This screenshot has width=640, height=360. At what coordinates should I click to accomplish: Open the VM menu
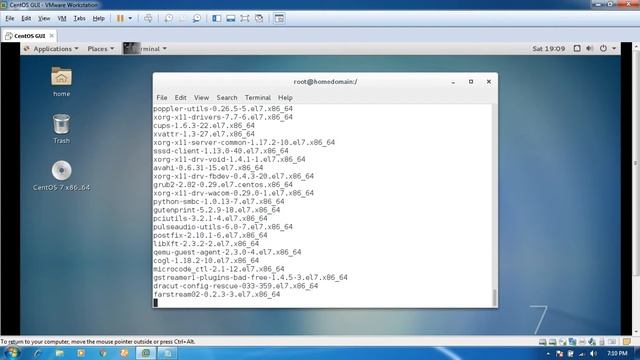[62, 18]
